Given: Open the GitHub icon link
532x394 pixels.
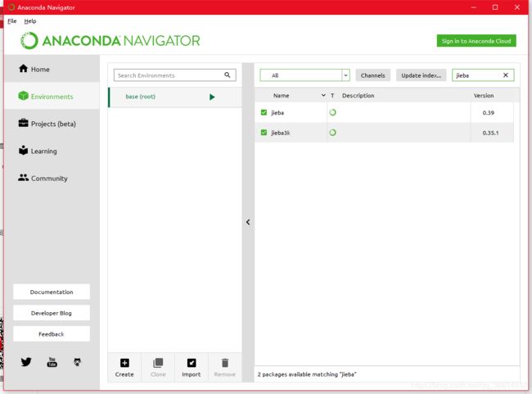Looking at the screenshot, I should coord(78,362).
